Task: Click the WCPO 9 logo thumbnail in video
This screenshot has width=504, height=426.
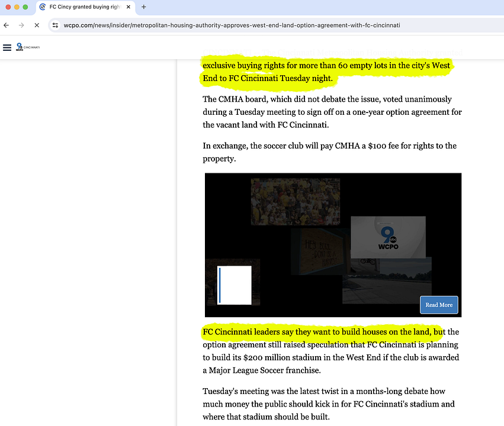Action: 388,237
